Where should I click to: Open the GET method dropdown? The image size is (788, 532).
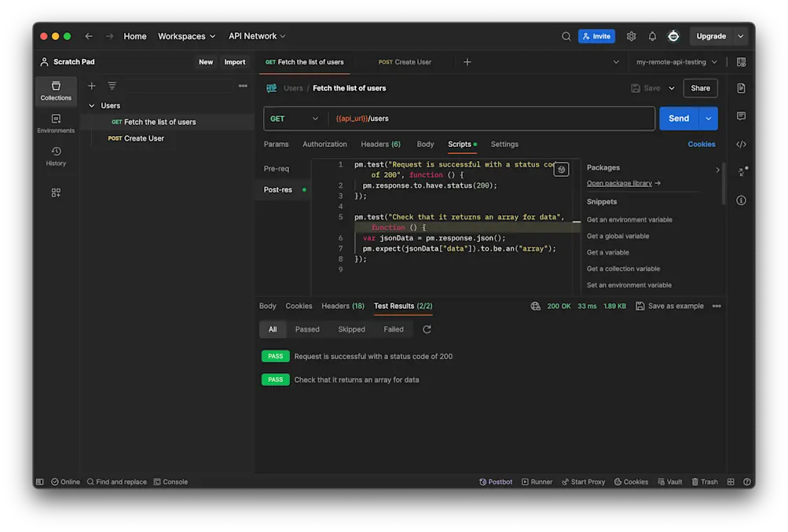[295, 118]
